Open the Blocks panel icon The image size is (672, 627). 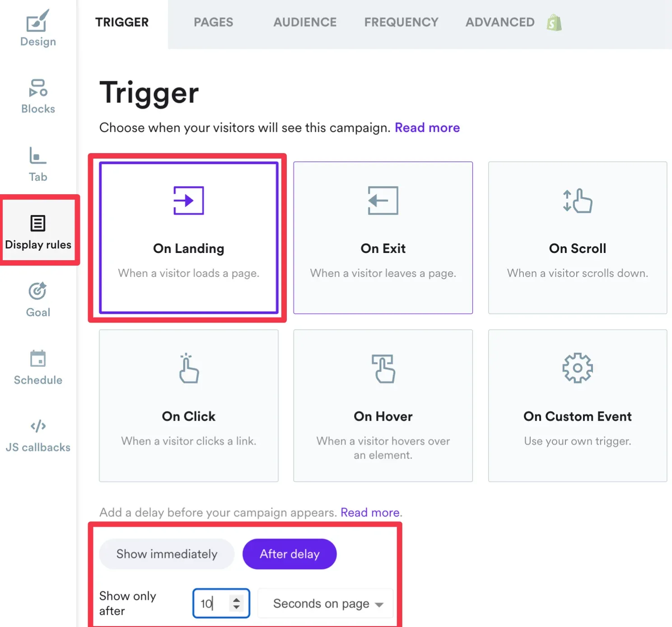38,88
